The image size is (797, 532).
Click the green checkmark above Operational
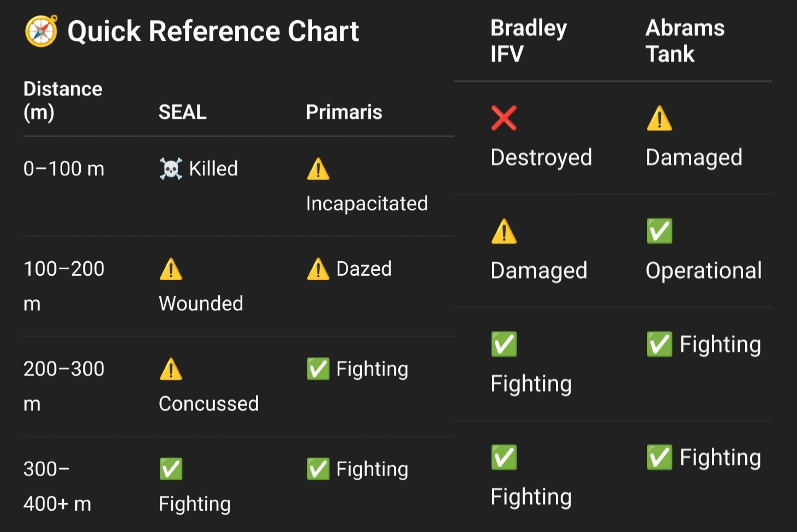tap(660, 231)
